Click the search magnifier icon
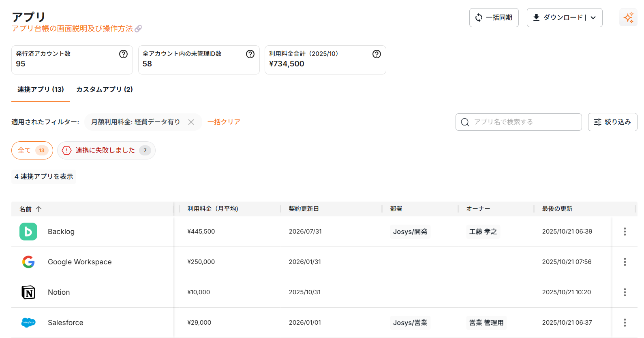 coord(465,122)
